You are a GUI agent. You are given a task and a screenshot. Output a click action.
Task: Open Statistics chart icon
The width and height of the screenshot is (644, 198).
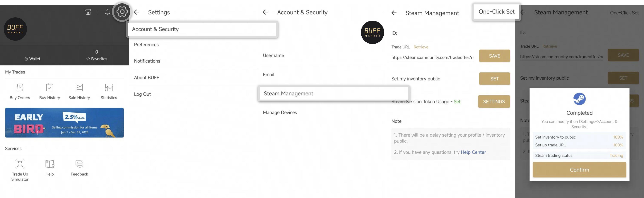coord(109,88)
